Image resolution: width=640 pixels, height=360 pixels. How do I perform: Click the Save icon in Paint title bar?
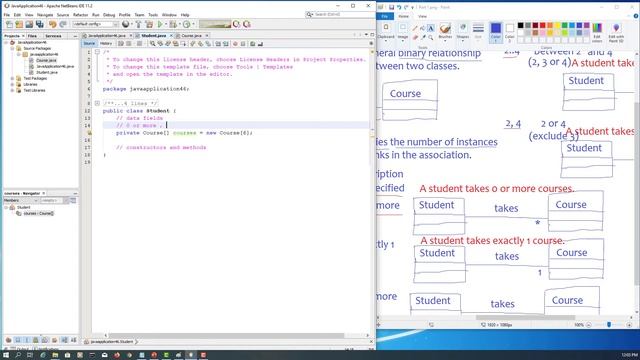[x=391, y=7]
